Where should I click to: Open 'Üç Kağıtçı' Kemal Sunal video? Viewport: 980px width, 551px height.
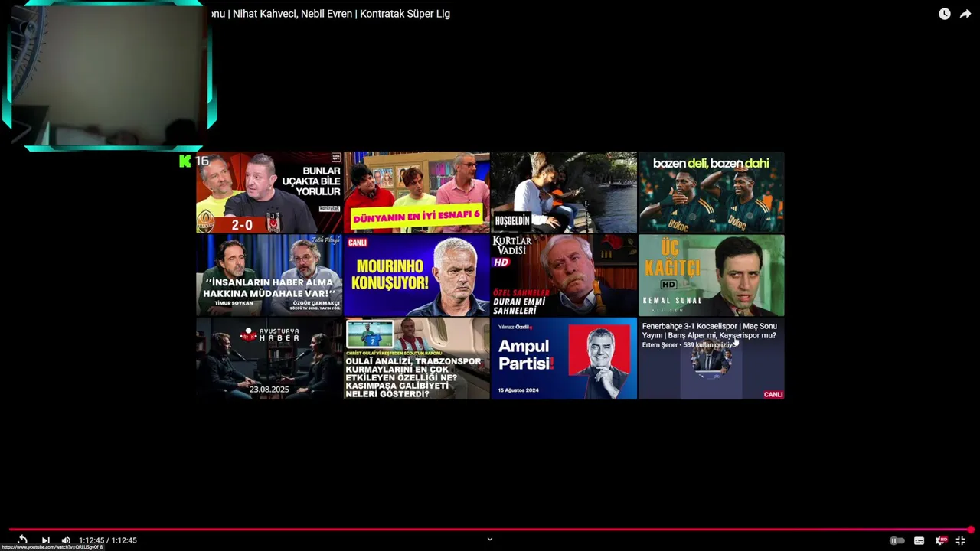point(711,275)
